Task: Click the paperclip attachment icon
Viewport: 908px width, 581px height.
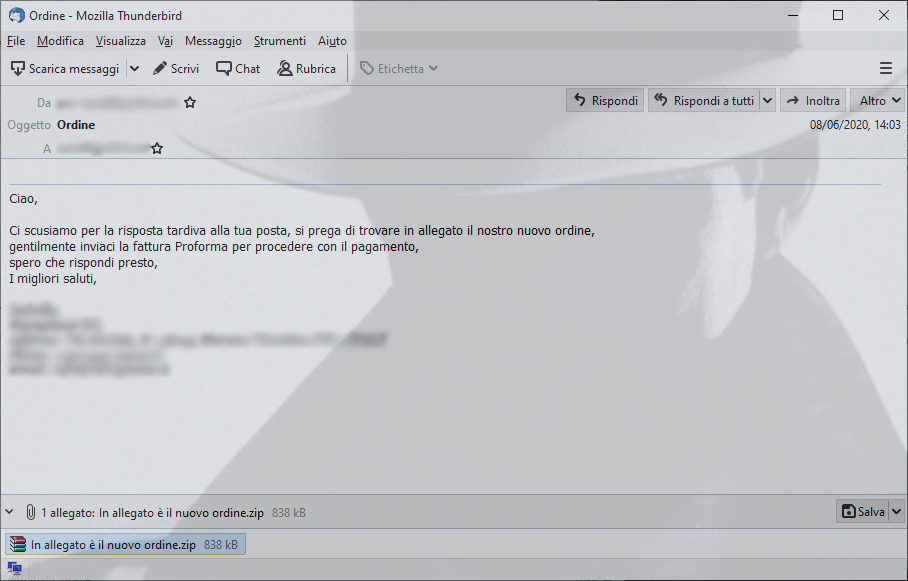Action: (x=31, y=512)
